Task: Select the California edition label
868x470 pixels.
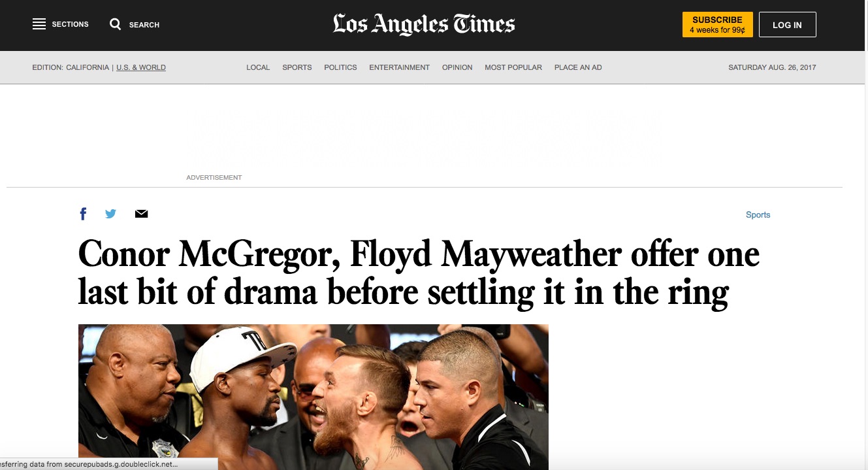Action: pyautogui.click(x=88, y=67)
